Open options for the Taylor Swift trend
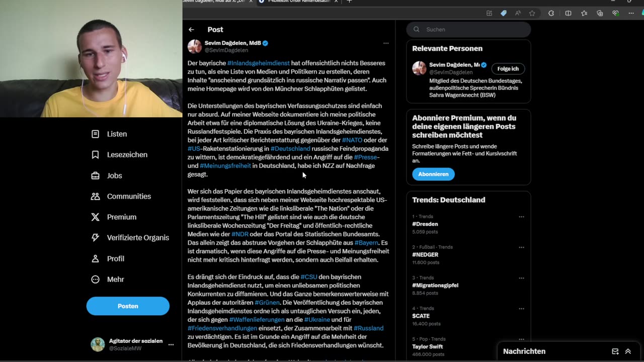Viewport: 644px width, 362px height. (x=521, y=339)
